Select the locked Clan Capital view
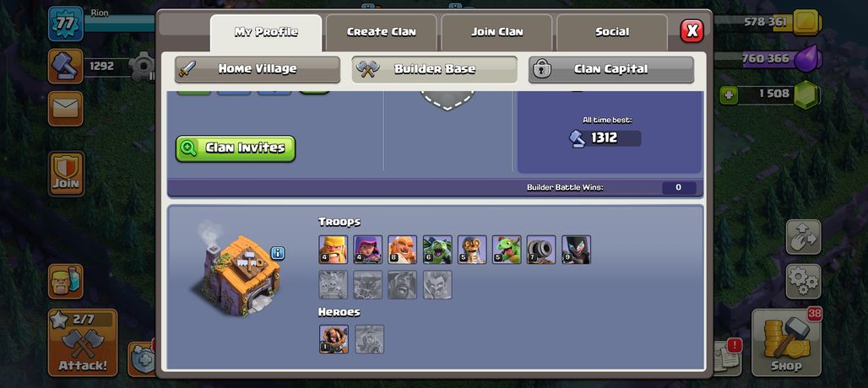This screenshot has width=868, height=388. pyautogui.click(x=611, y=69)
